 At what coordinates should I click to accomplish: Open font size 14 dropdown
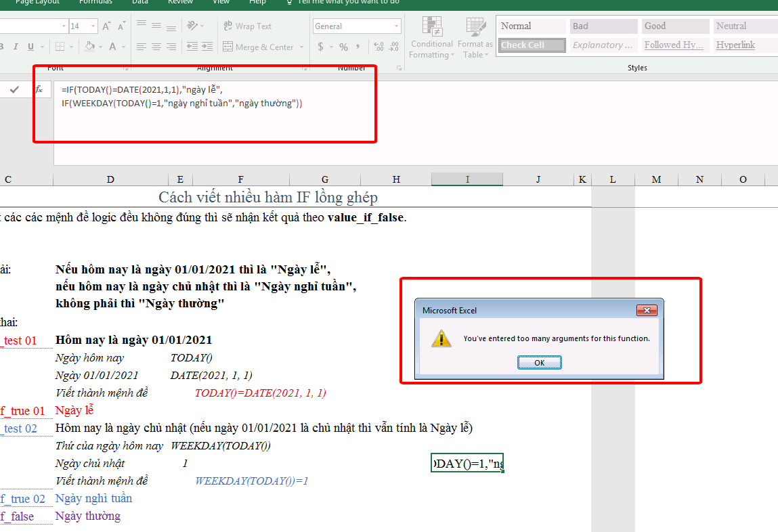coord(93,26)
